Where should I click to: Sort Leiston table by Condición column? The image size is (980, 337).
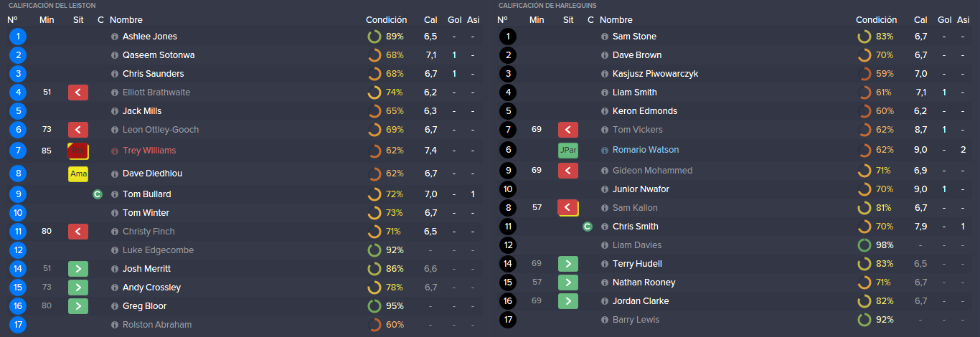coord(386,20)
